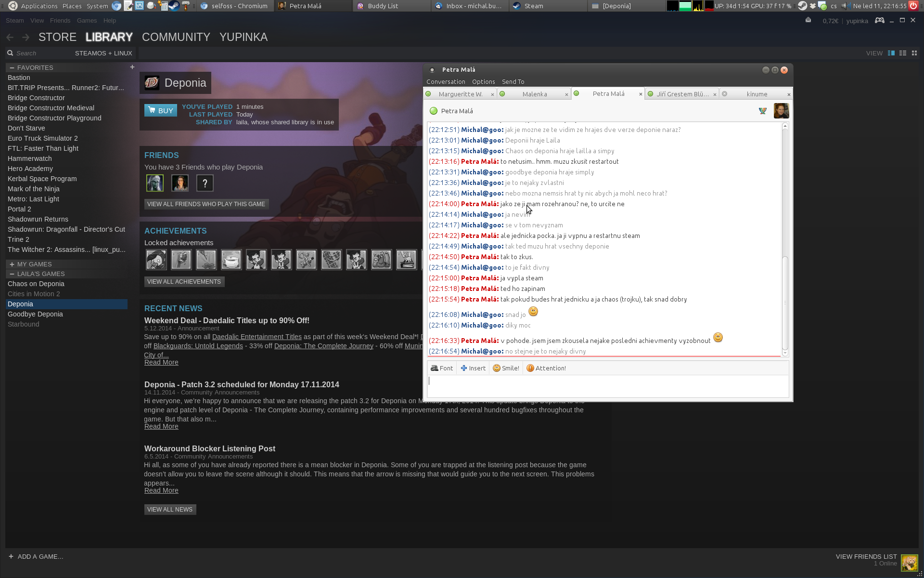This screenshot has height=578, width=924.
Task: Open the Conversation menu in Pidgin
Action: pyautogui.click(x=446, y=81)
